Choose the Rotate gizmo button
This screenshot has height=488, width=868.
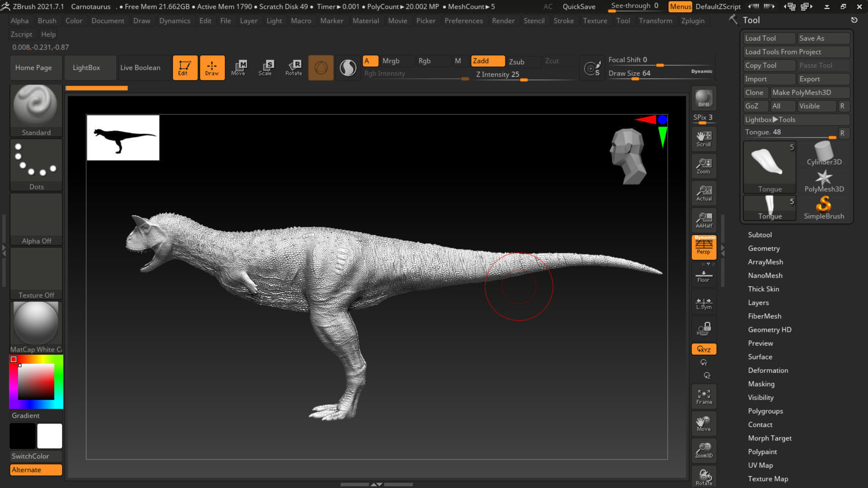(293, 68)
